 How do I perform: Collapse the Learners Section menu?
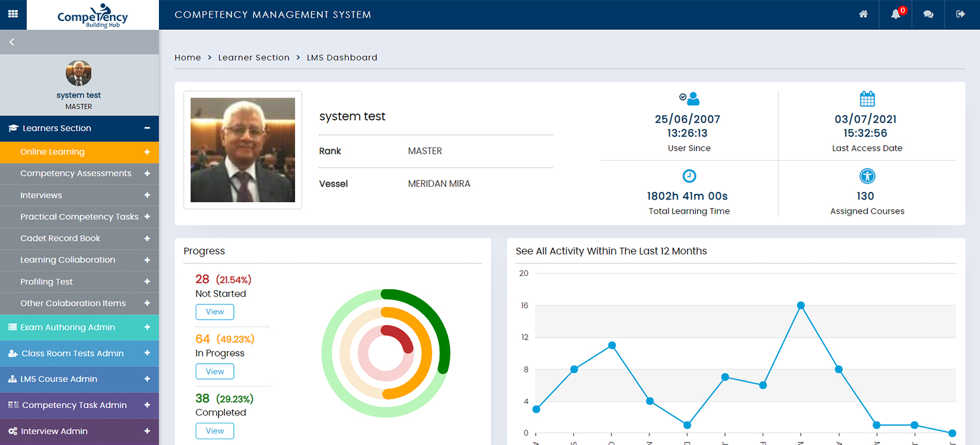(x=147, y=128)
